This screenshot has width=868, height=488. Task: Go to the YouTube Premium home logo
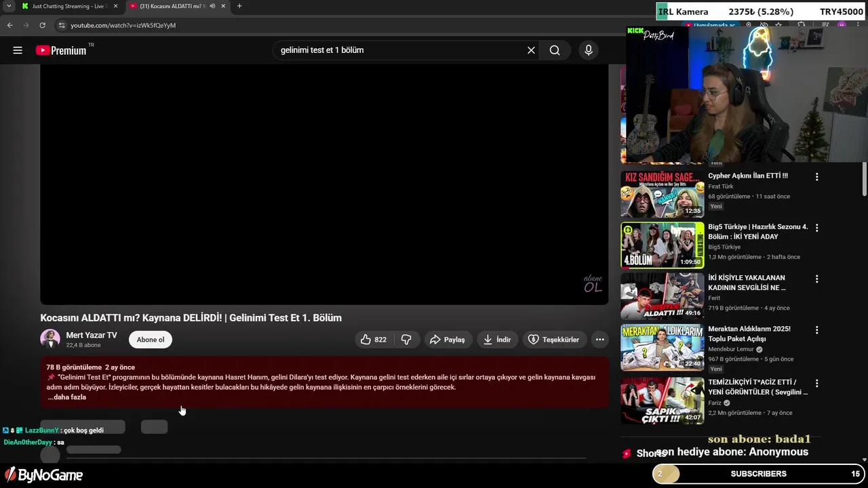point(62,50)
